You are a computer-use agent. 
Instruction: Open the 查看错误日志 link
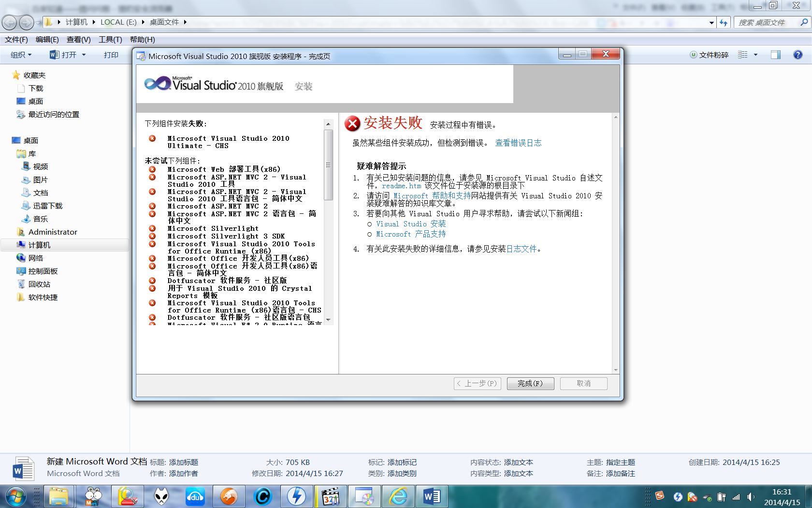pos(518,143)
